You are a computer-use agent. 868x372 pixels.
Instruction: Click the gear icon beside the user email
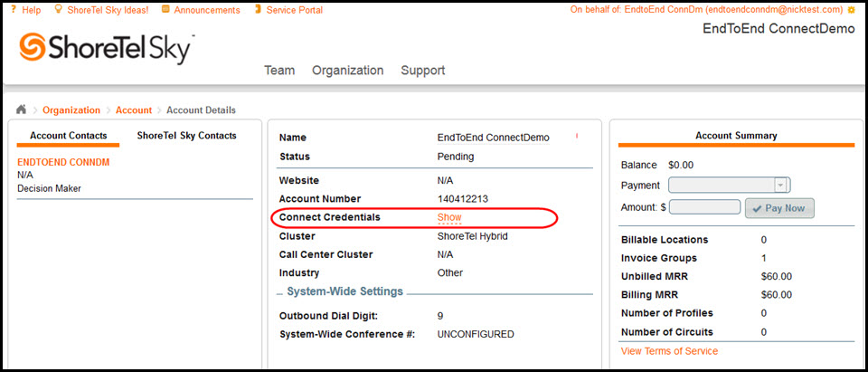tap(852, 10)
